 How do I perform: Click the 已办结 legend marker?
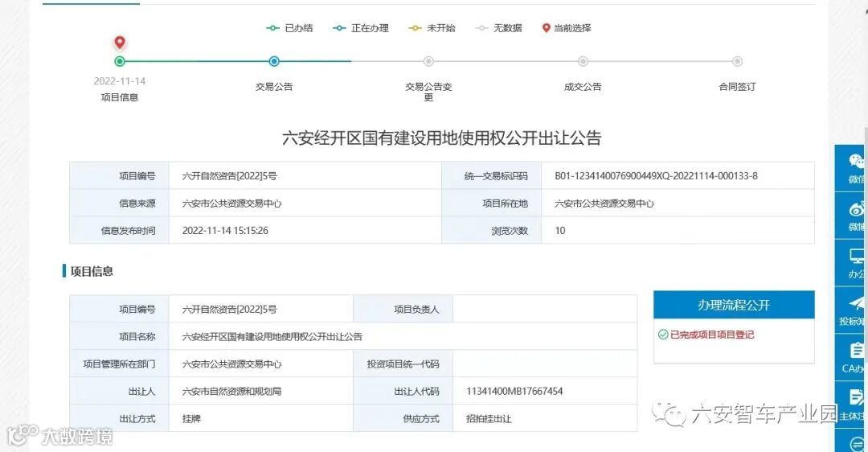tap(272, 28)
